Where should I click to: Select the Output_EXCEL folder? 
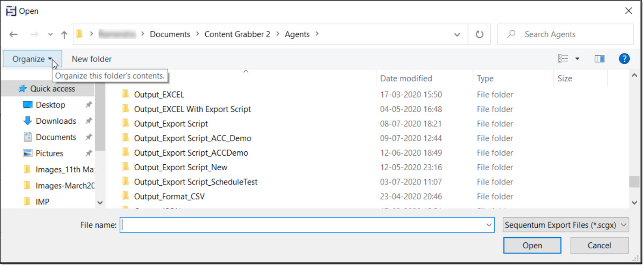(x=159, y=94)
